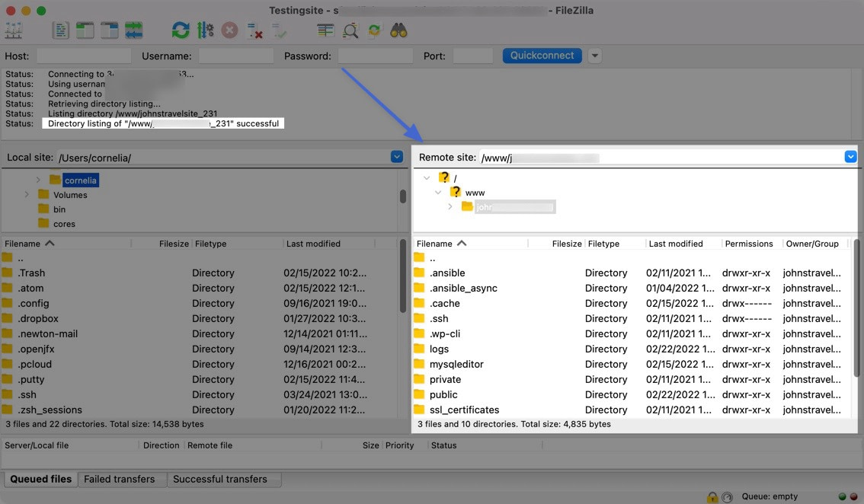The width and height of the screenshot is (864, 504).
Task: Switch to the Failed transfers tab
Action: [119, 479]
